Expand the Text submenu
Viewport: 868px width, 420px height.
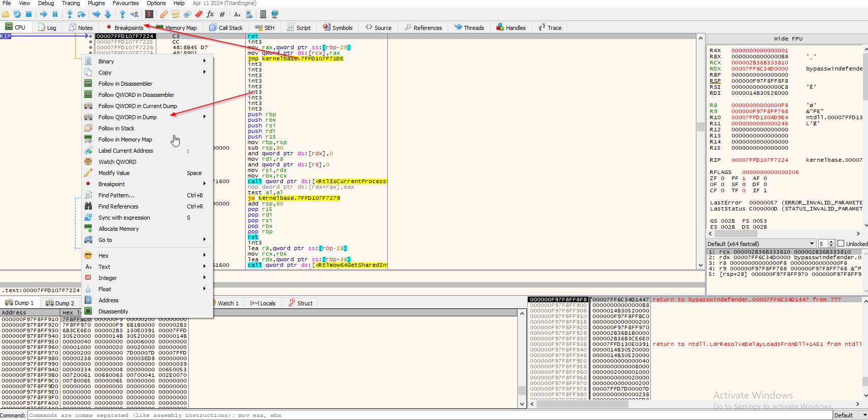tap(147, 267)
